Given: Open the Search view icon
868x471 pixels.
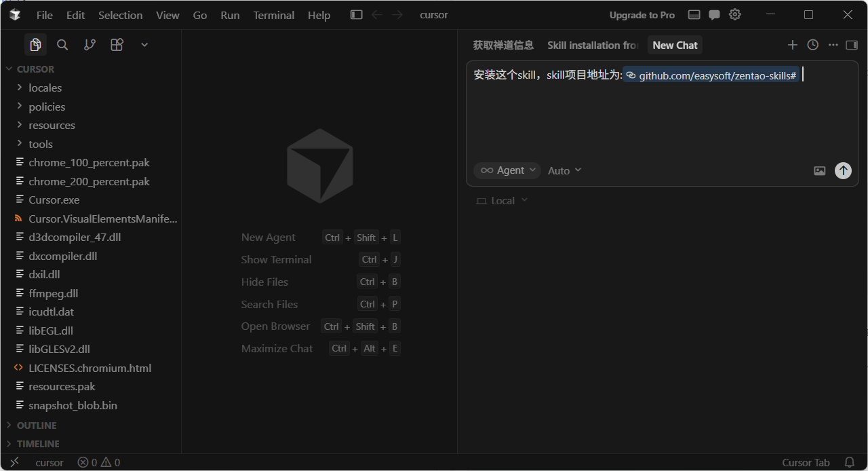Looking at the screenshot, I should coord(62,45).
